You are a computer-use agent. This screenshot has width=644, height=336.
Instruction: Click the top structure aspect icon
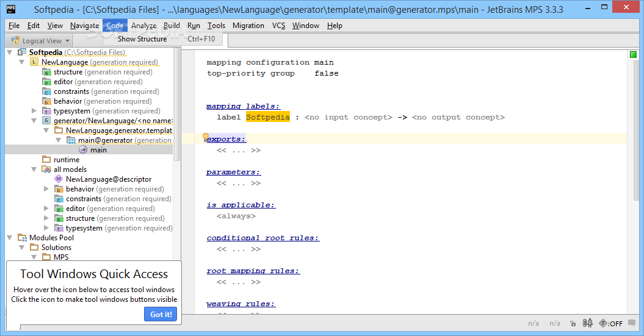tap(46, 72)
